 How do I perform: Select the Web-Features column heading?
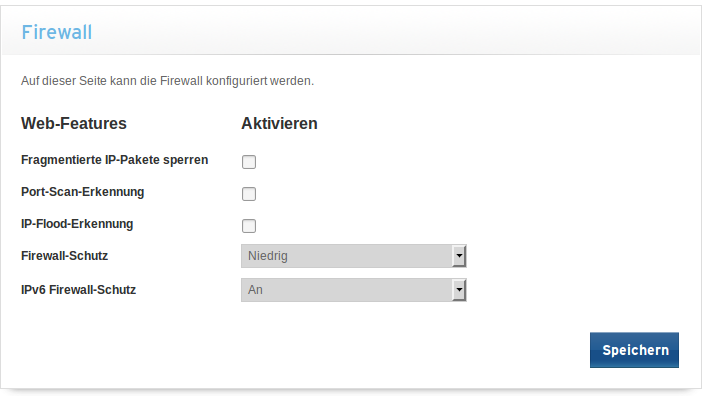74,123
